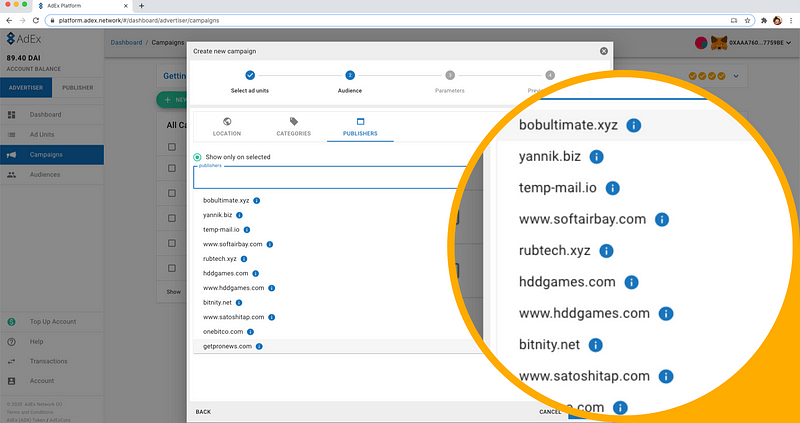Click info icon next to getpronews.com

pyautogui.click(x=259, y=346)
